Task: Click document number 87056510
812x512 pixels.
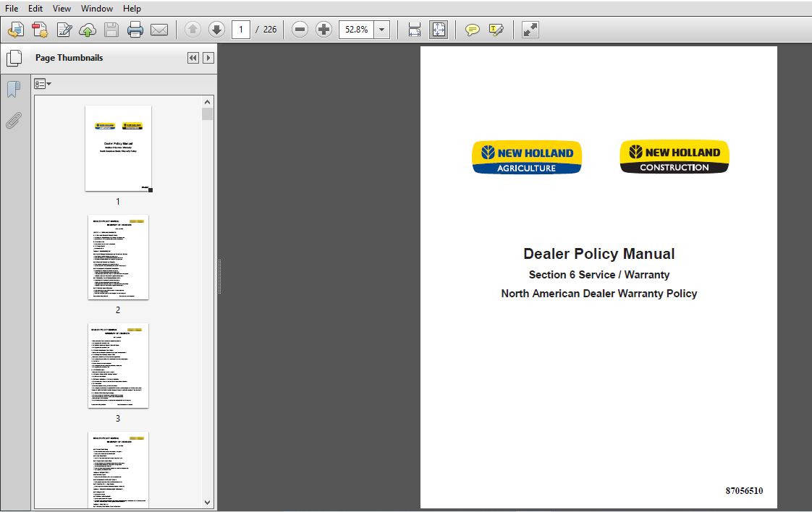Action: [744, 491]
